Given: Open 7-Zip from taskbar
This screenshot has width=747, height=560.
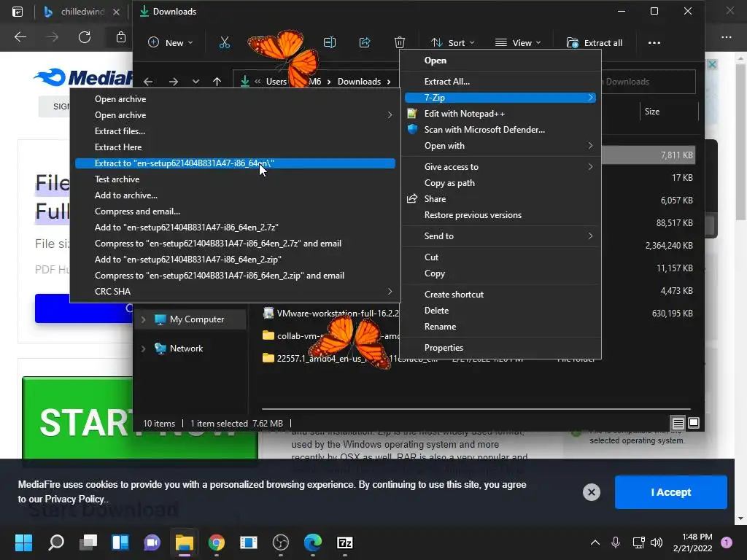Looking at the screenshot, I should (345, 542).
